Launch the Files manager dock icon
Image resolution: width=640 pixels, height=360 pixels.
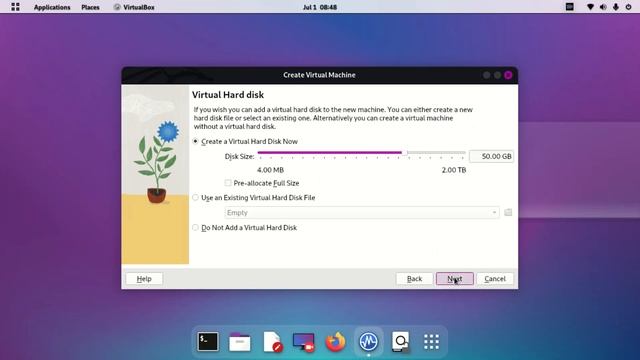point(240,342)
